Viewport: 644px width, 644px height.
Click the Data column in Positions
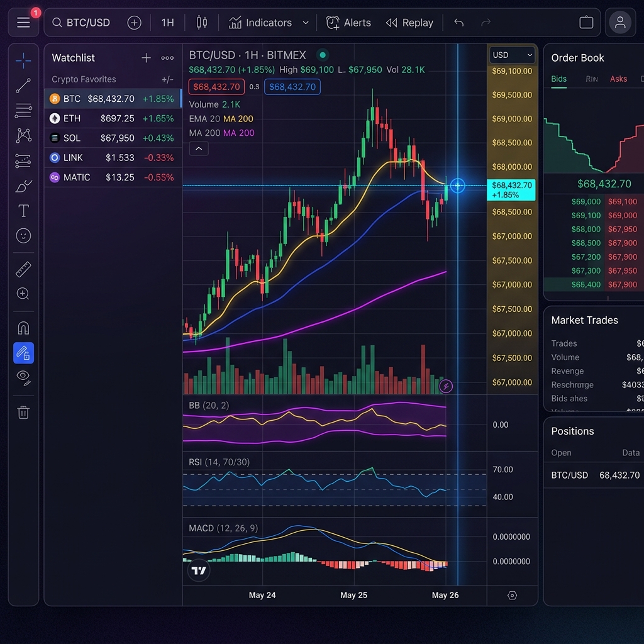pos(631,453)
